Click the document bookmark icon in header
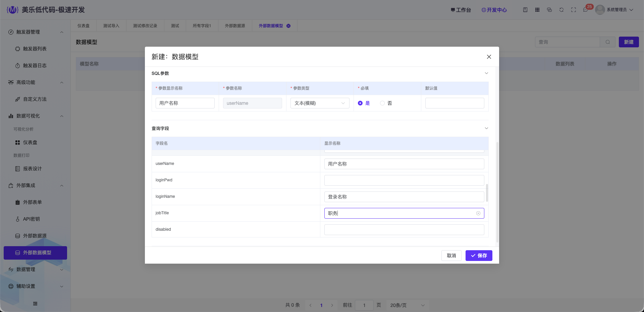Image resolution: width=644 pixels, height=312 pixels. pos(525,10)
